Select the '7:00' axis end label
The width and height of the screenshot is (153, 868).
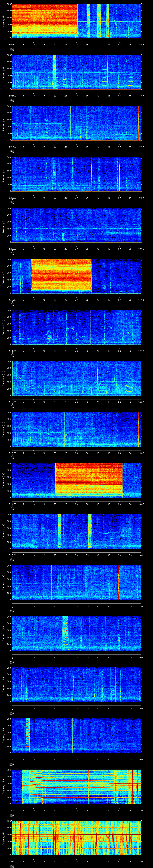pyautogui.click(x=141, y=96)
